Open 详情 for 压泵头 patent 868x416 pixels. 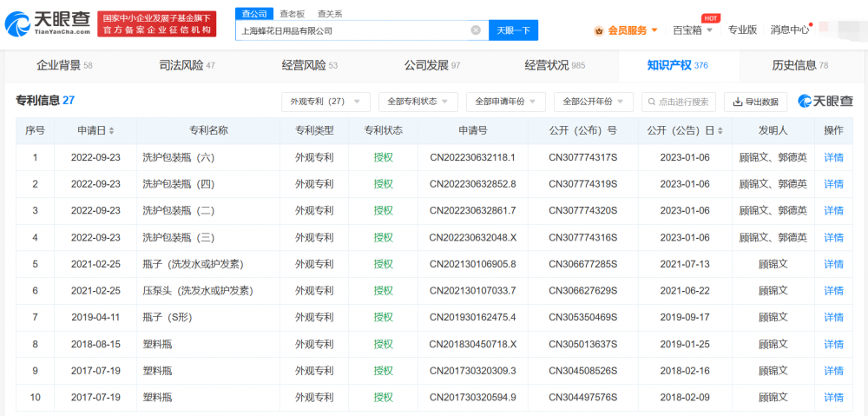tap(833, 290)
